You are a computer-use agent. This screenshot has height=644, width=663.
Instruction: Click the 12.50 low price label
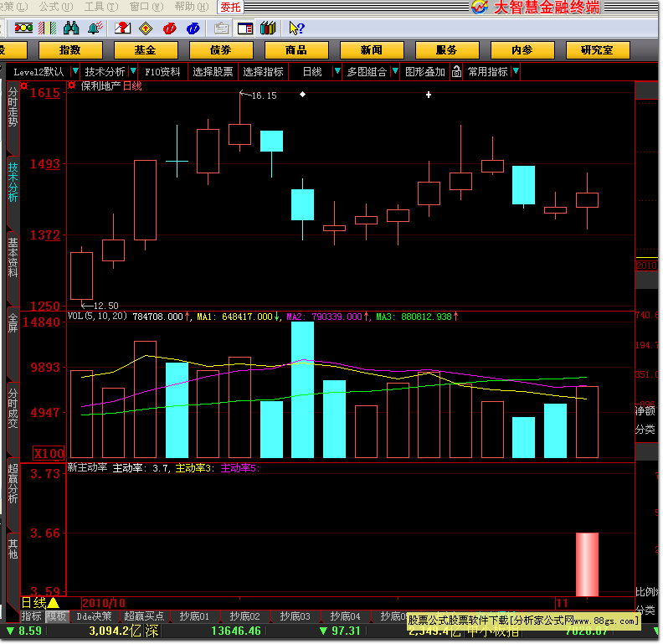[105, 306]
